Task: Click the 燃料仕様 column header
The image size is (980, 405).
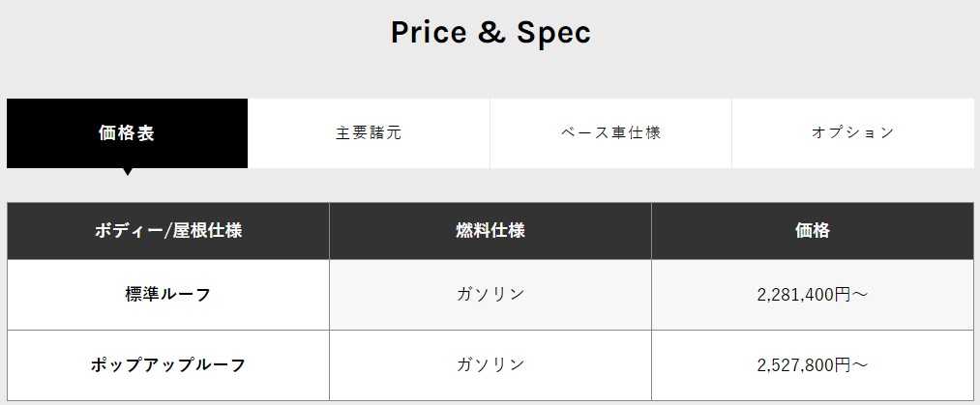Action: [490, 231]
